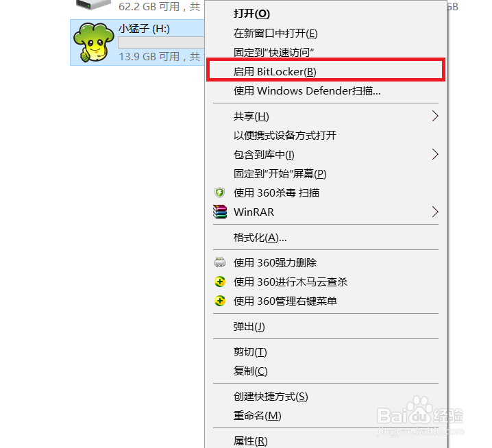This screenshot has width=492, height=448.
Task: Choose 格式化(A)... to format the drive
Action: pyautogui.click(x=325, y=238)
